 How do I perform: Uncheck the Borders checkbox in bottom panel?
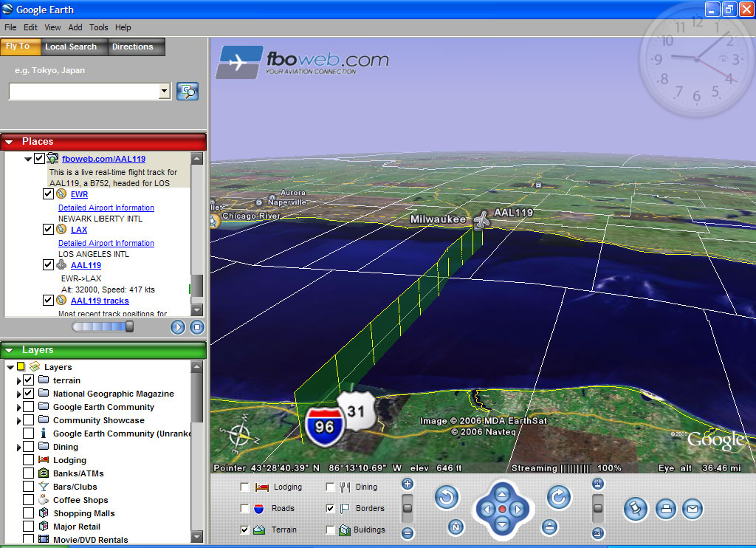(330, 508)
